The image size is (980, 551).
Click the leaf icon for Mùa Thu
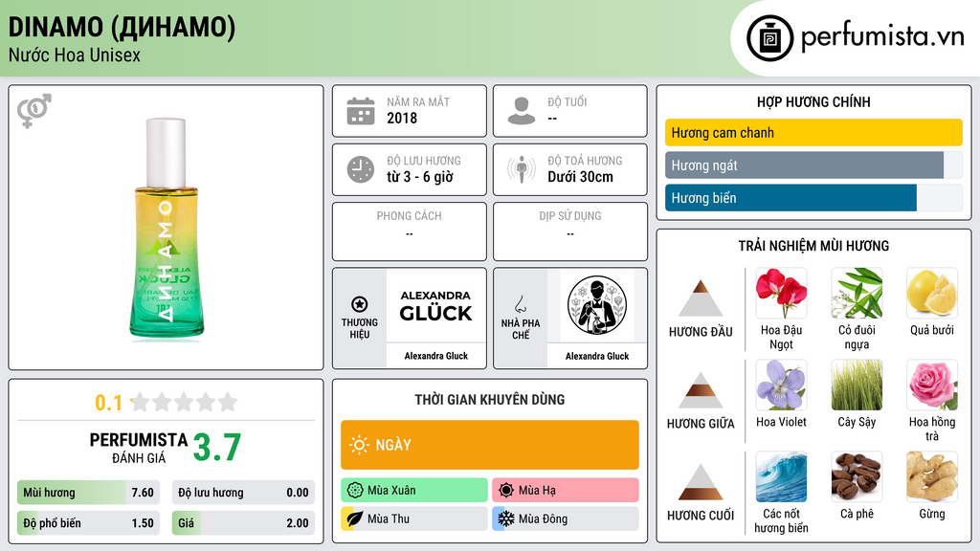[354, 518]
